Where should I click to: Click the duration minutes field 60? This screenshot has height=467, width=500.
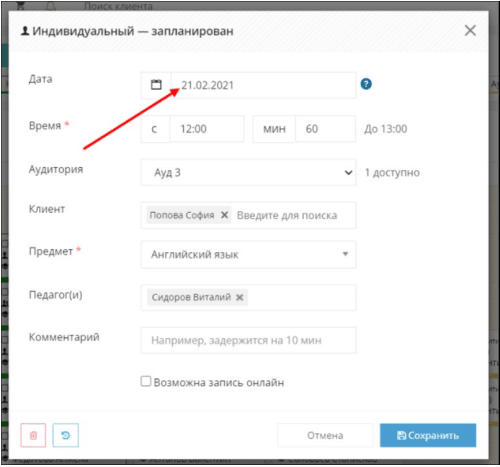tap(325, 129)
